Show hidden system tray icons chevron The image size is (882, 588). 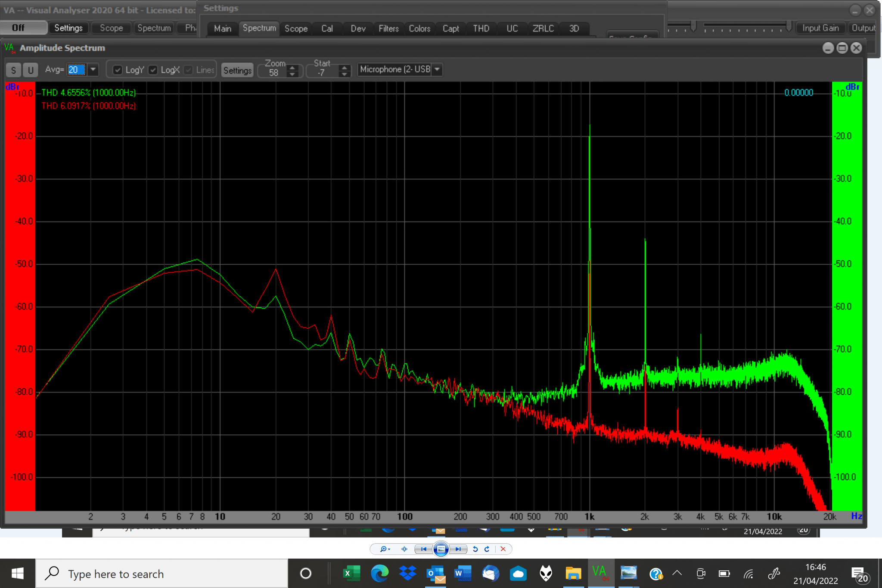[677, 573]
